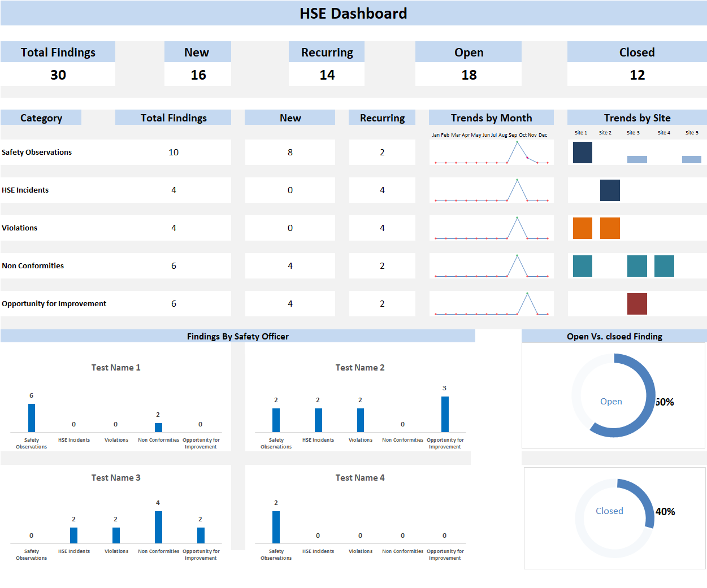Click the 40% label beside Closed donut
707x588 pixels.
point(665,512)
